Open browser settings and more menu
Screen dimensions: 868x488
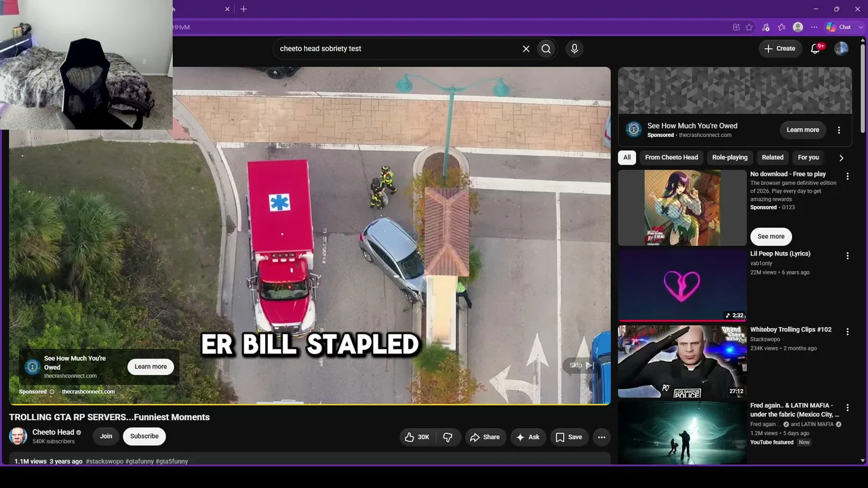[x=814, y=27]
